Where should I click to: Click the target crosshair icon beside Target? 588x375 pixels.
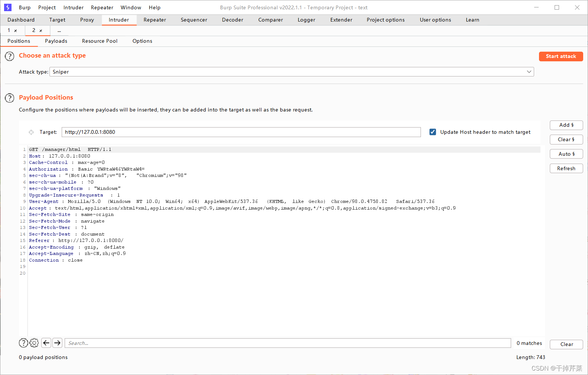(x=31, y=132)
